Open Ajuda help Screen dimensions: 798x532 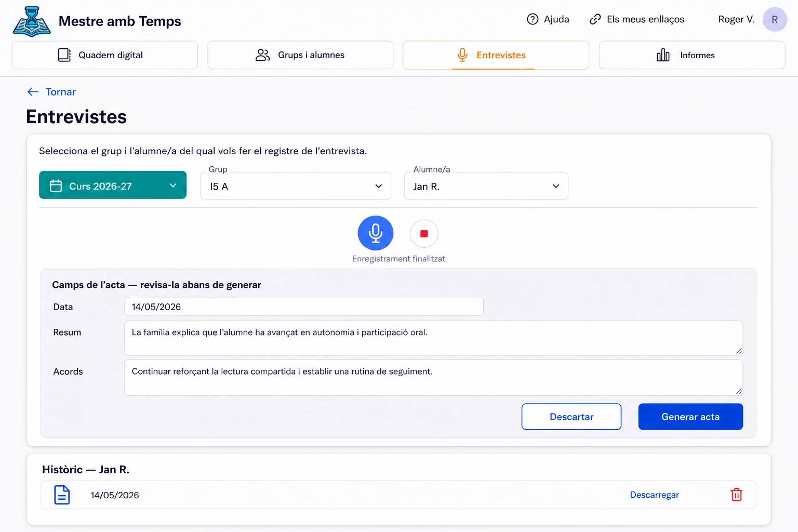[x=548, y=19]
